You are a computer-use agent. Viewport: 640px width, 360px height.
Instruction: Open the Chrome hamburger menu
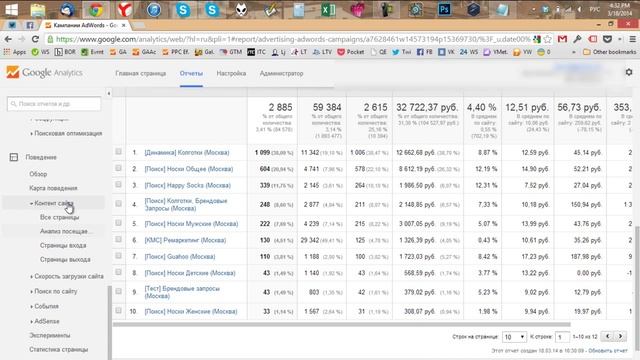[x=632, y=39]
